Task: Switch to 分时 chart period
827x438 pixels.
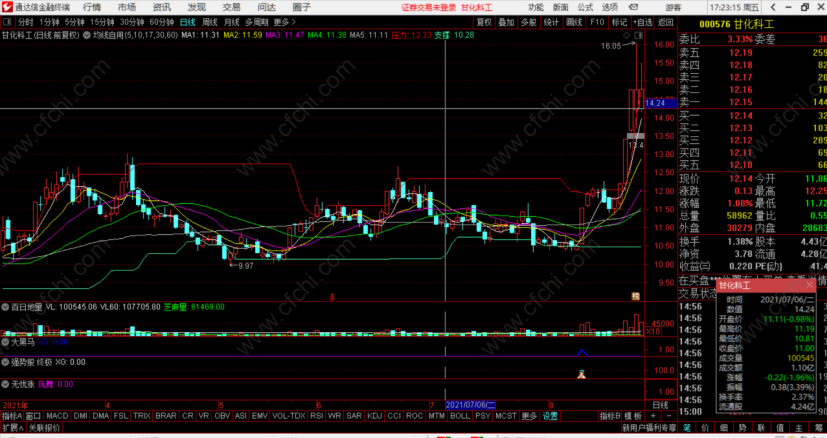Action: coord(25,22)
